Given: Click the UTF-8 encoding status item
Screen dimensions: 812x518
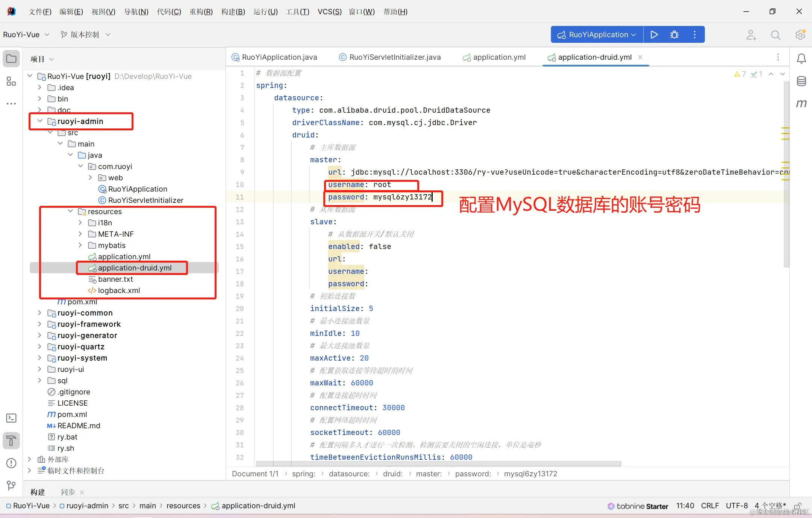Looking at the screenshot, I should point(736,506).
